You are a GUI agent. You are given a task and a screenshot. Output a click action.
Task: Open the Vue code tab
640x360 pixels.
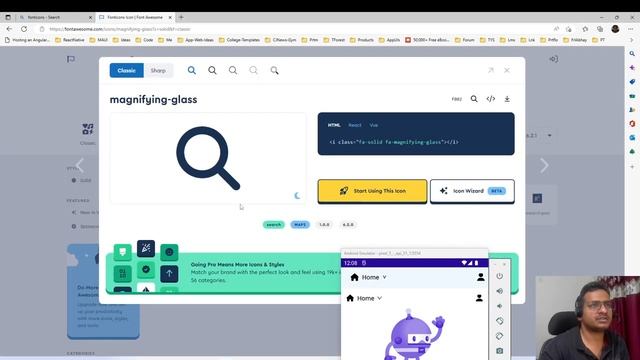[373, 125]
